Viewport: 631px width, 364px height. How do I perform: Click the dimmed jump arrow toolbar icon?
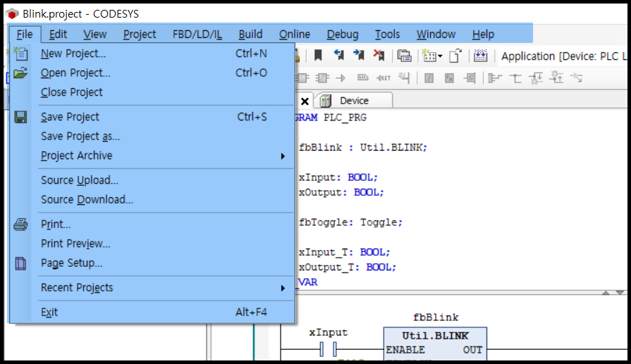point(341,77)
